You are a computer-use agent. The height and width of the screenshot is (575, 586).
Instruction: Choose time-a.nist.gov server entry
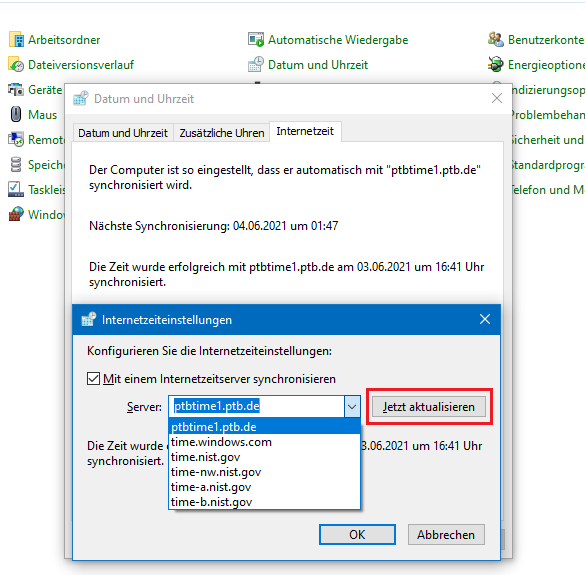(265, 487)
